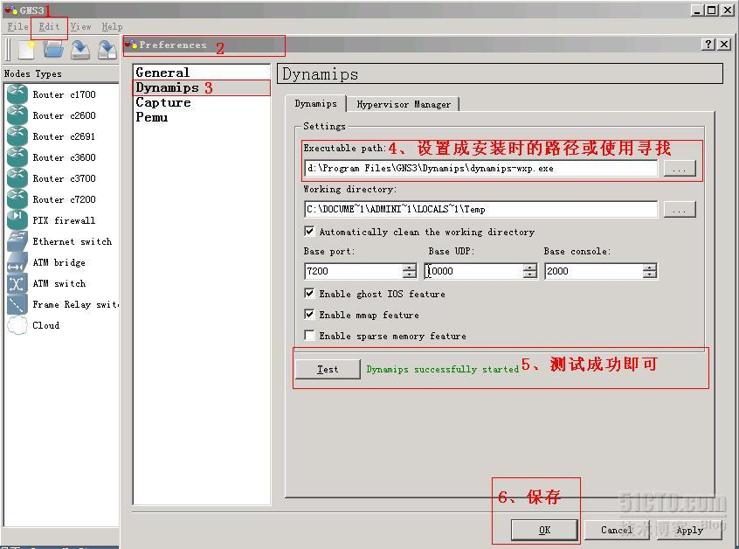Select General in preferences list
Image resolution: width=739 pixels, height=549 pixels.
[x=163, y=73]
